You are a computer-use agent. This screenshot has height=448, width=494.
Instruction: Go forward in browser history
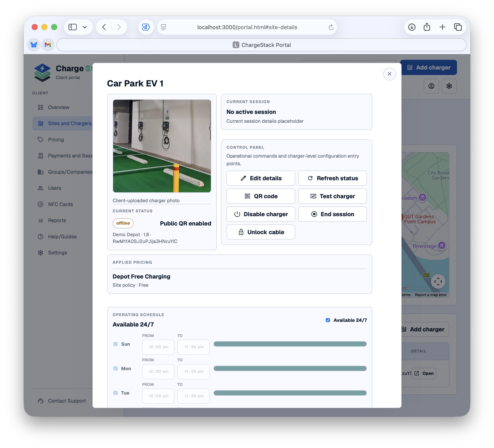point(119,27)
